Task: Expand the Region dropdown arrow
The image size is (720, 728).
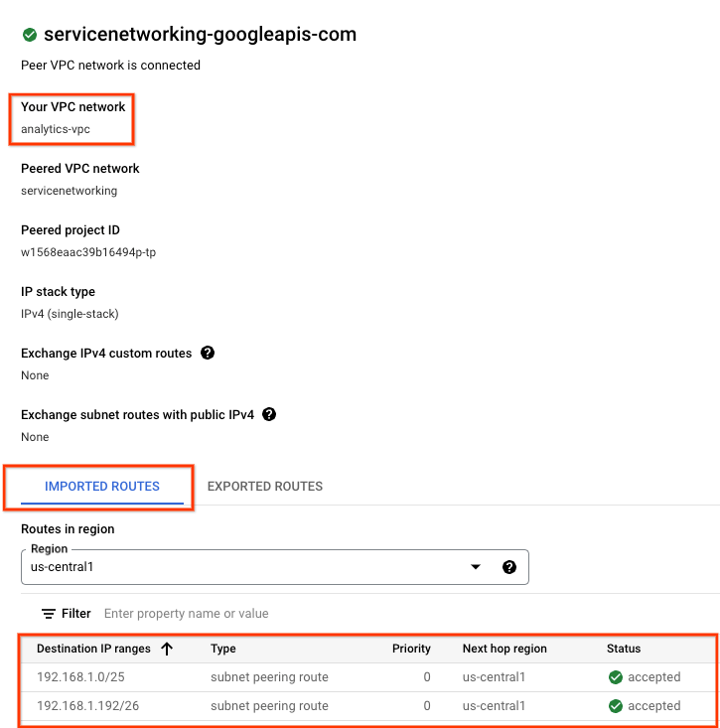Action: coord(476,567)
